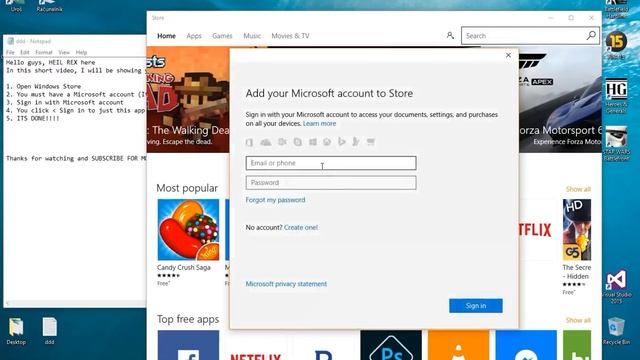Click Show all next to Top free apps

coord(578,320)
